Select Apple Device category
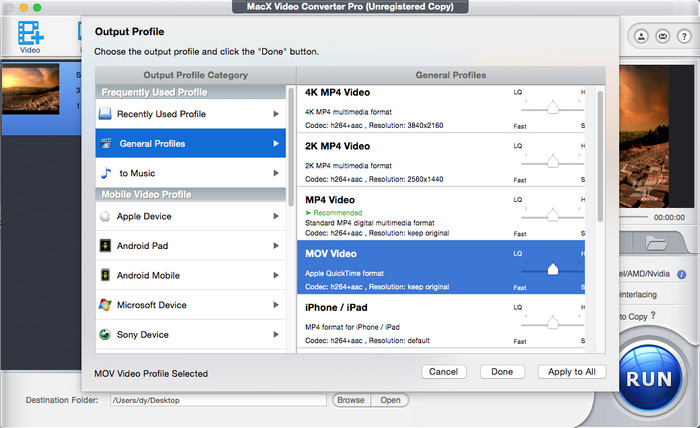 pyautogui.click(x=191, y=216)
